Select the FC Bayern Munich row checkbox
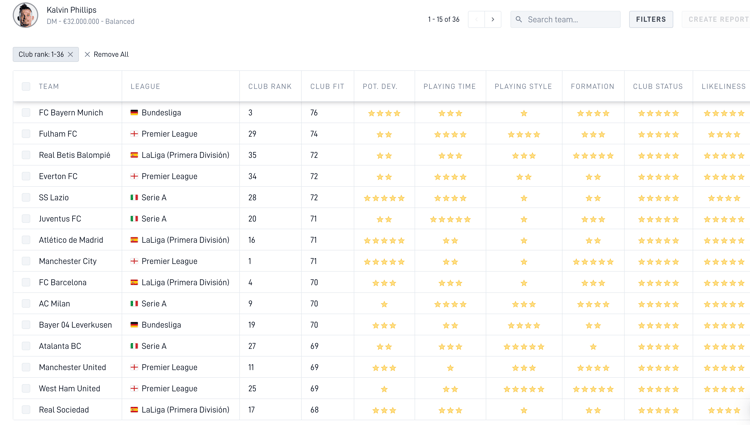The height and width of the screenshot is (425, 750). [x=26, y=113]
